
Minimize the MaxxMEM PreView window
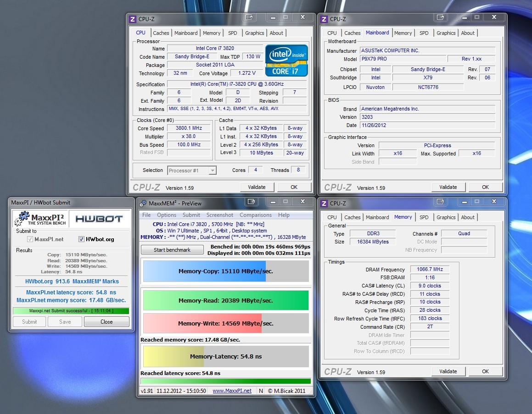[x=273, y=202]
